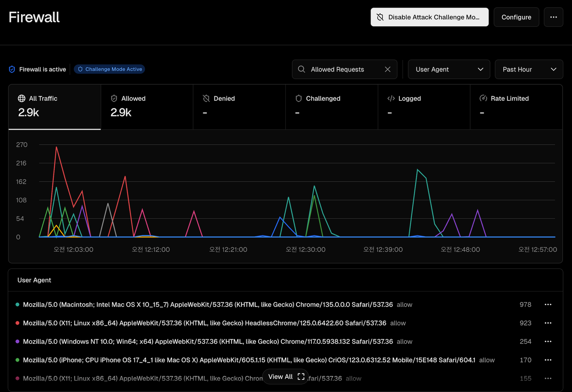The image size is (572, 392).
Task: Click the Firewall page title
Action: 34,17
